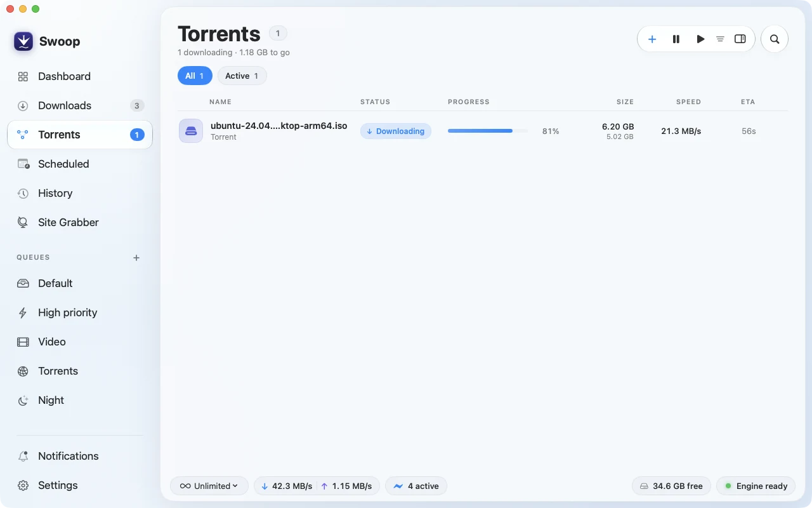812x508 pixels.
Task: Click the Dashboard grid icon
Action: (23, 76)
